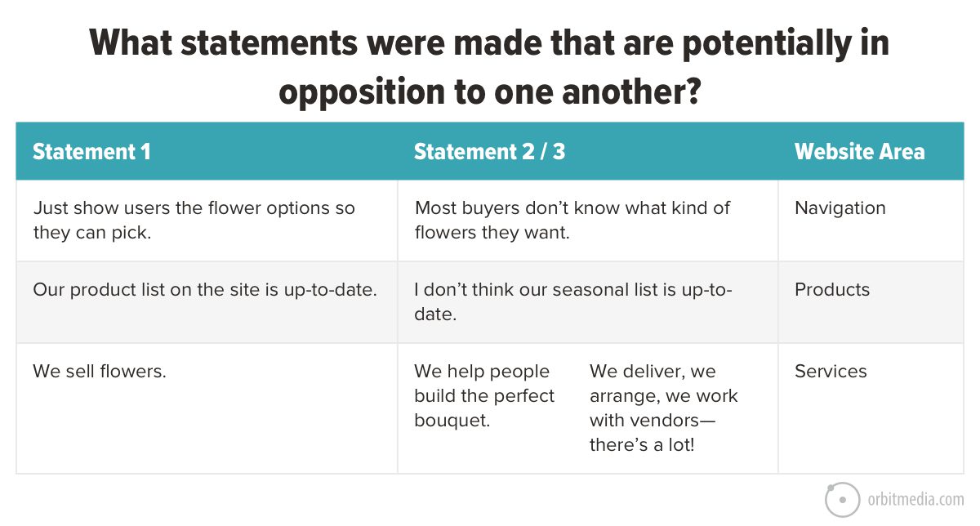Click the Orbit Media logo icon
This screenshot has height=526, width=980.
tap(842, 499)
